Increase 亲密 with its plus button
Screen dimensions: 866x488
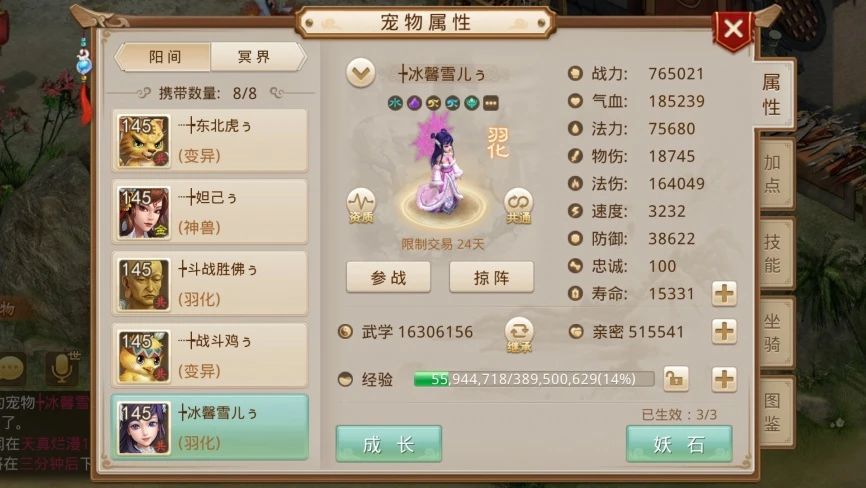[724, 331]
